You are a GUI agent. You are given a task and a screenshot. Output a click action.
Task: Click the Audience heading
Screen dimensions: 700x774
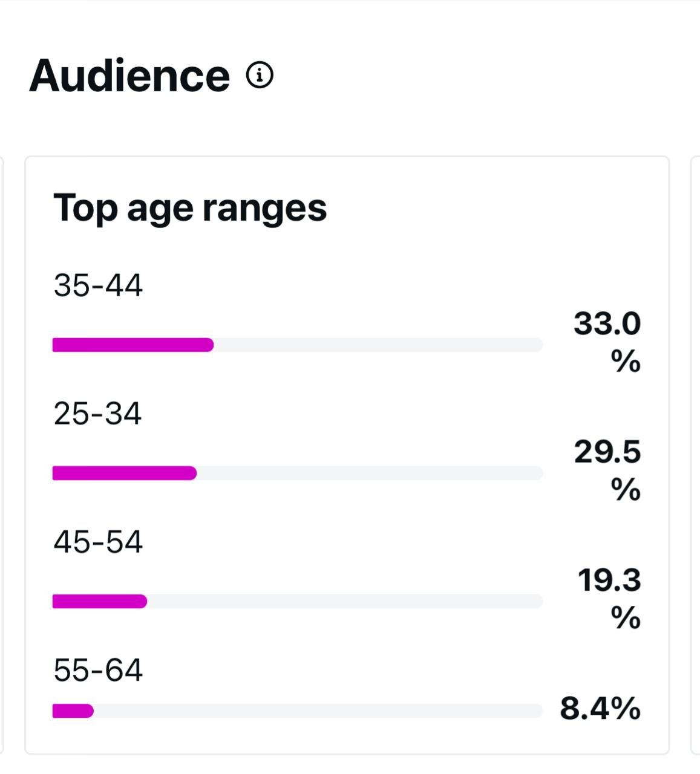(129, 76)
